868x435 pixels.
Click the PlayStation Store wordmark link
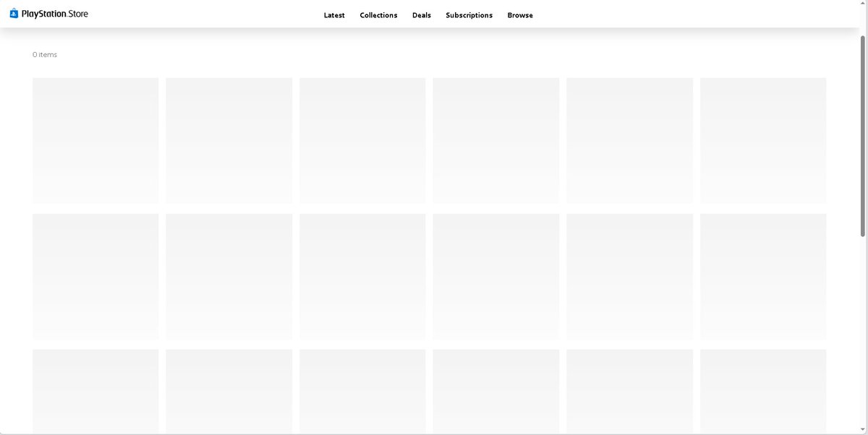click(55, 14)
